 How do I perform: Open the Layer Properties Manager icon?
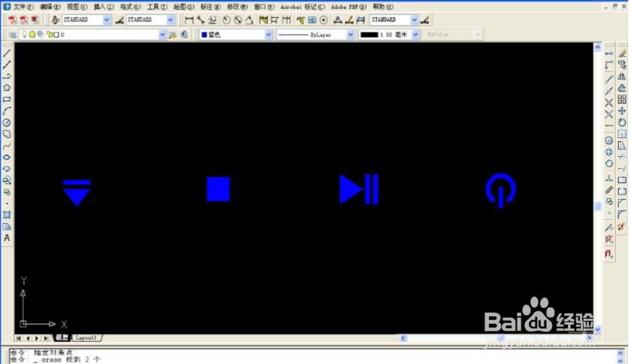[x=13, y=35]
